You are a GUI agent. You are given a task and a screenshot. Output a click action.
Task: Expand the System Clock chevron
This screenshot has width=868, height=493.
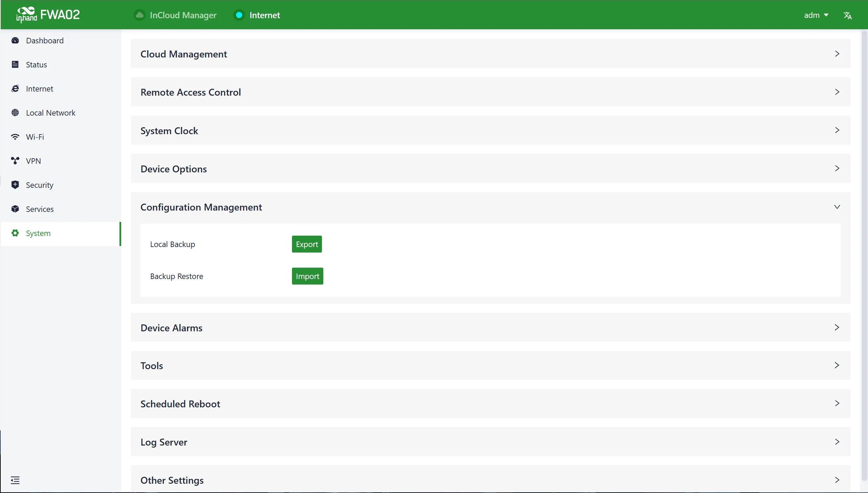click(837, 130)
